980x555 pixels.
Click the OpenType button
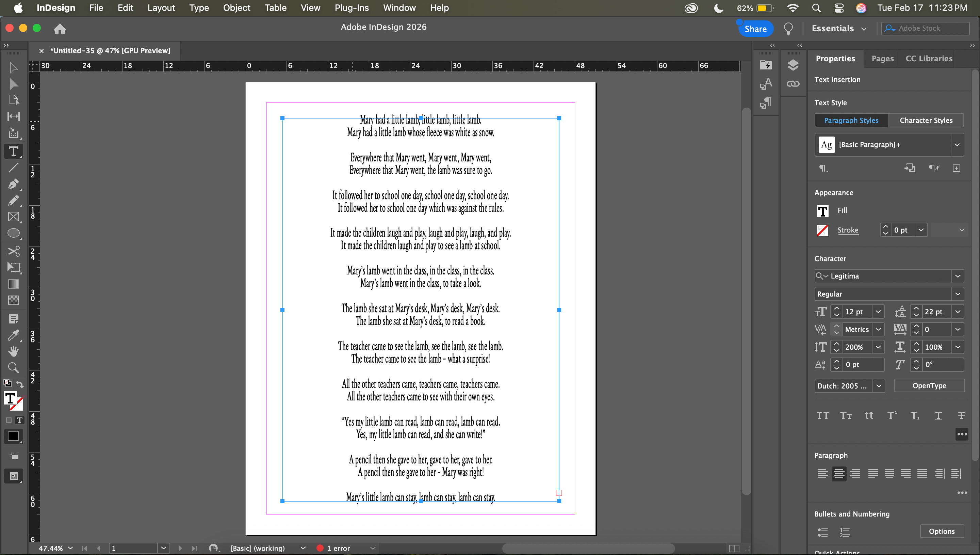[929, 386]
